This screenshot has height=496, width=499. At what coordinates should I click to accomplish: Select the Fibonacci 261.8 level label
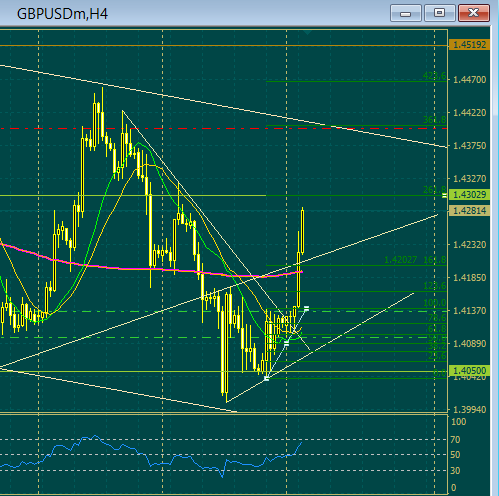click(434, 190)
